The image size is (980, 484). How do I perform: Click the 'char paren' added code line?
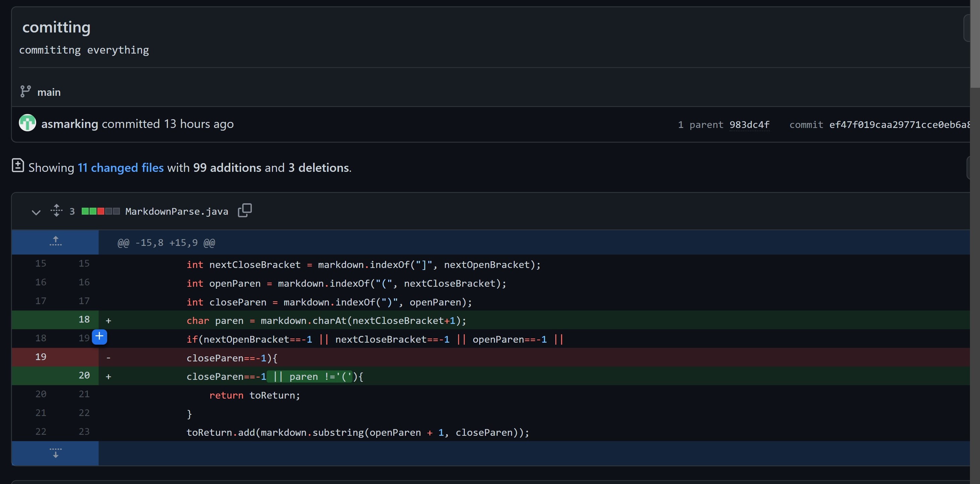click(x=326, y=321)
